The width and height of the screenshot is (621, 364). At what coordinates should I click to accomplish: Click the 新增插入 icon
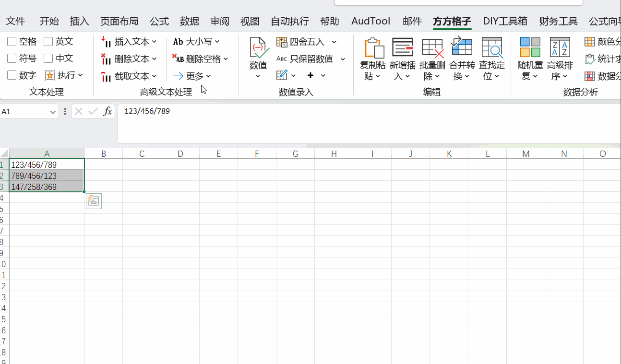tap(402, 48)
